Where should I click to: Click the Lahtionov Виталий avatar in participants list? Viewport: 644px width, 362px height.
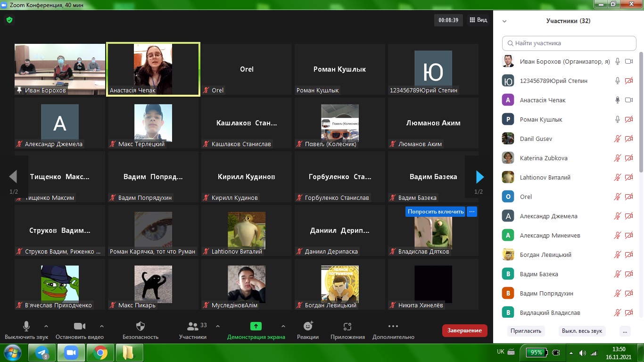508,177
